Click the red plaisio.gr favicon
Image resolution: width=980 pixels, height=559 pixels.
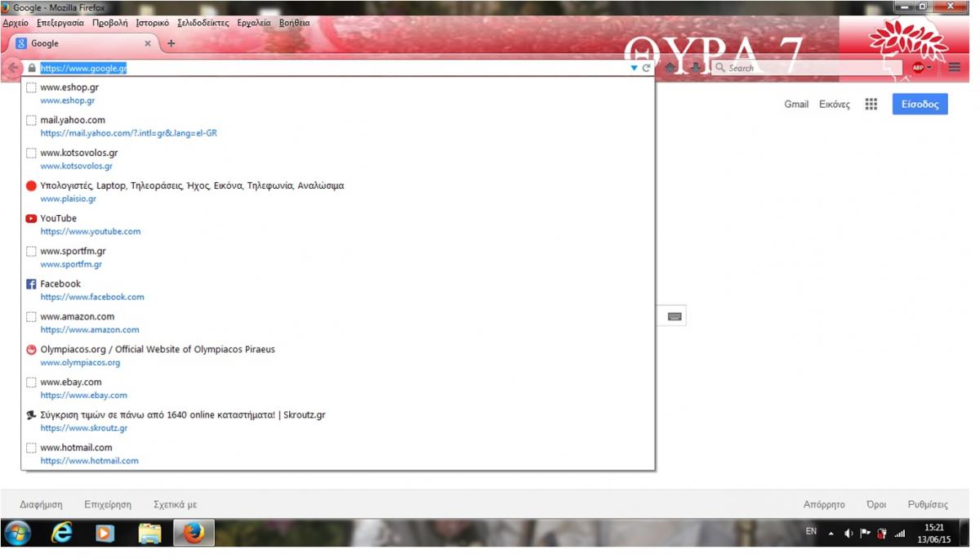click(x=31, y=186)
